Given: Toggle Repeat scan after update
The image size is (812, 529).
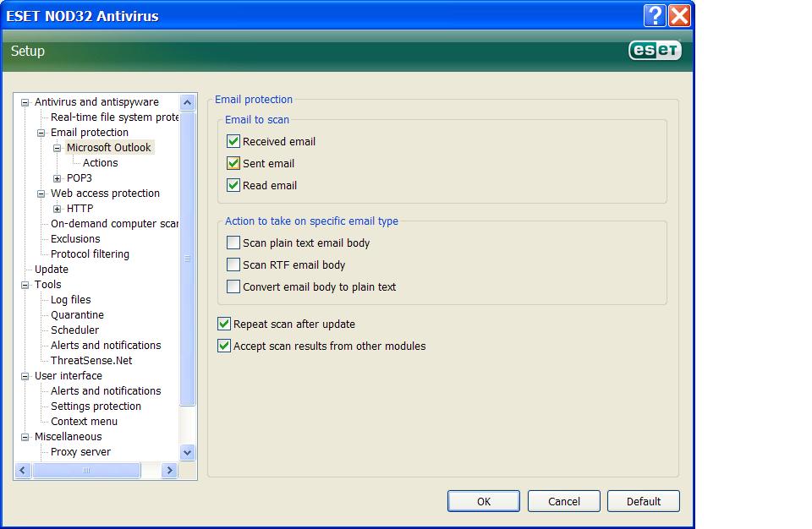Looking at the screenshot, I should (223, 324).
